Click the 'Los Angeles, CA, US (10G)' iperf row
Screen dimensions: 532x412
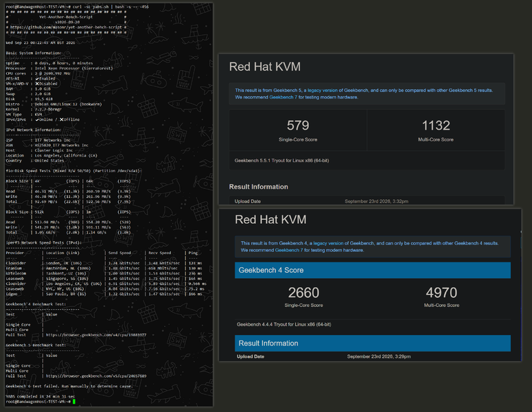[x=106, y=284]
